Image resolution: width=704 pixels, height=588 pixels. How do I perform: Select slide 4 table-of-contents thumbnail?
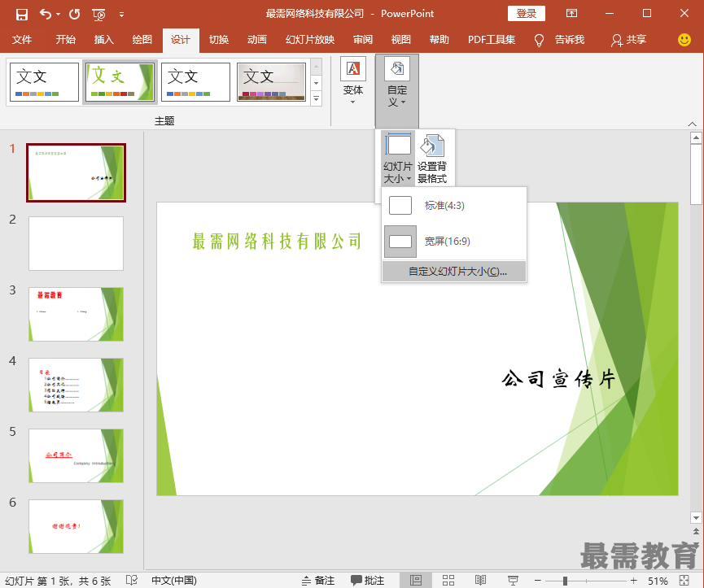click(76, 385)
